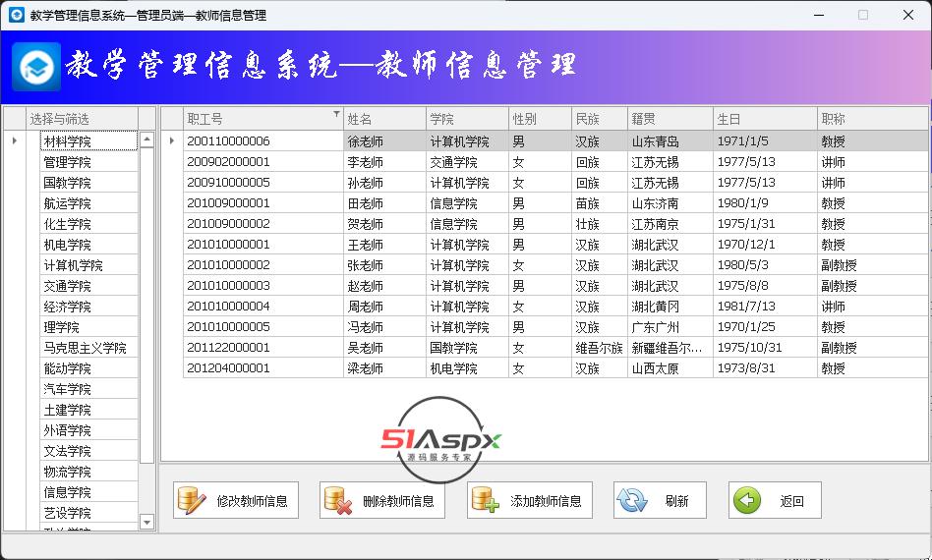Click the delete teacher red X icon
The height and width of the screenshot is (560, 932).
[x=338, y=500]
